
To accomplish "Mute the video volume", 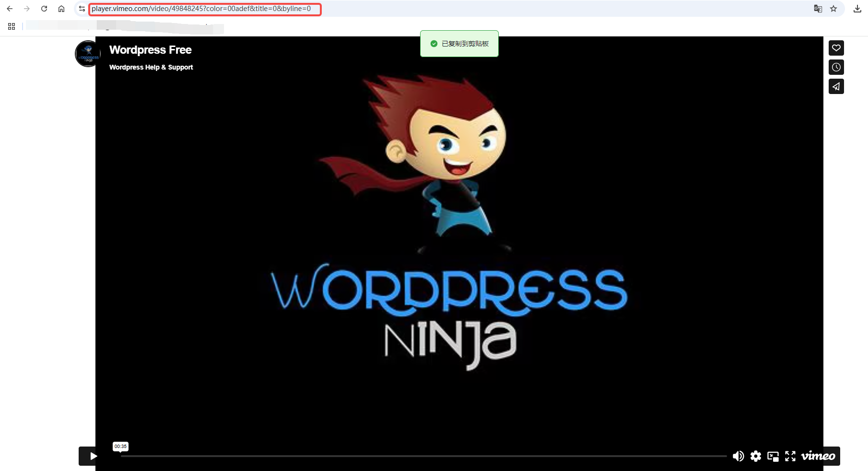I will (x=738, y=456).
